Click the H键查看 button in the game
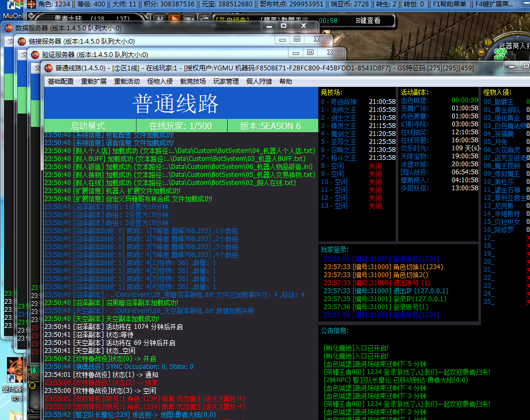 [368, 21]
